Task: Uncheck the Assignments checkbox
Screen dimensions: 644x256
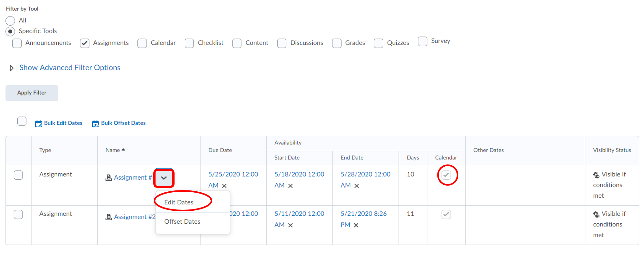Action: point(85,43)
